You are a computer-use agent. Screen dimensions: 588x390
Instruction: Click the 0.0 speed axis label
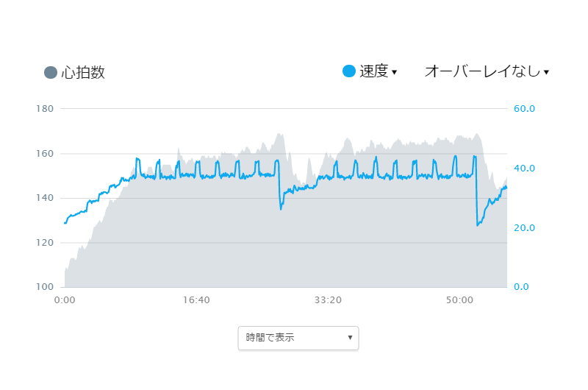521,287
